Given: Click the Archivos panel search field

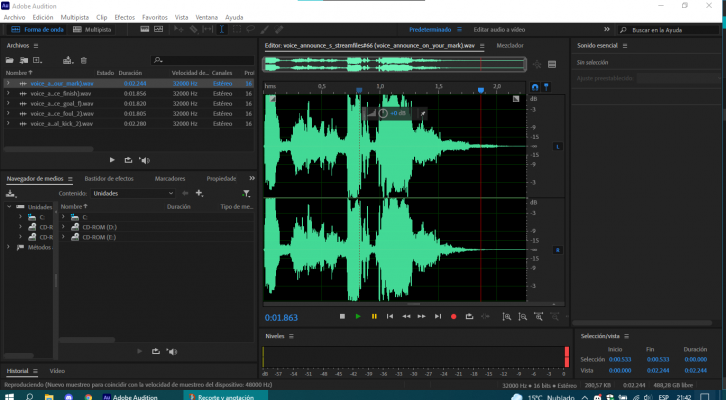Looking at the screenshot, I should point(202,60).
